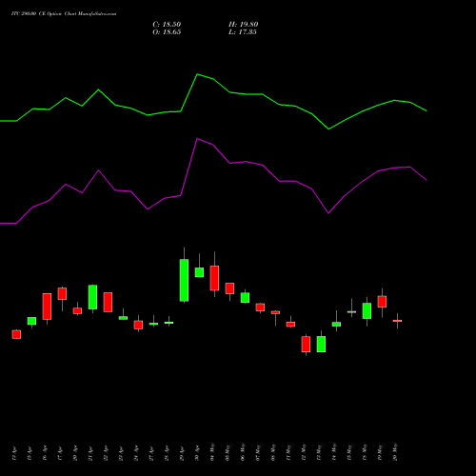Select the close value C: 18.50
The width and height of the screenshot is (476, 476).
[167, 25]
